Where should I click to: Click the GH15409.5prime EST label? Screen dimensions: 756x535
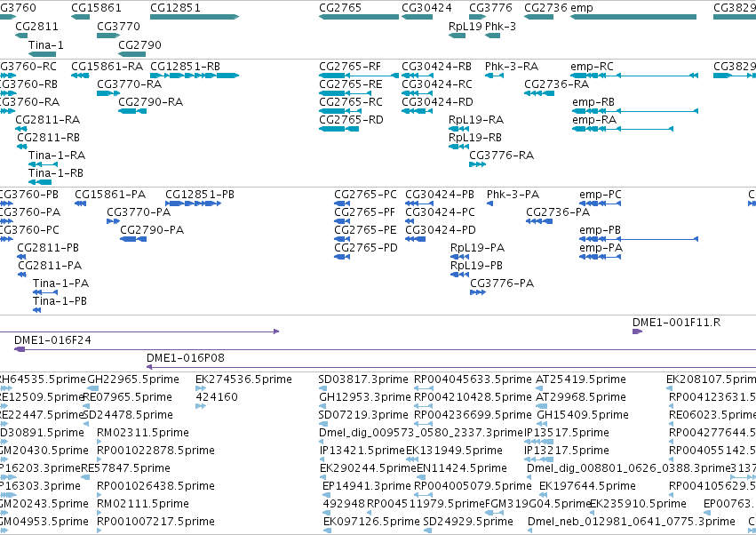click(x=583, y=415)
